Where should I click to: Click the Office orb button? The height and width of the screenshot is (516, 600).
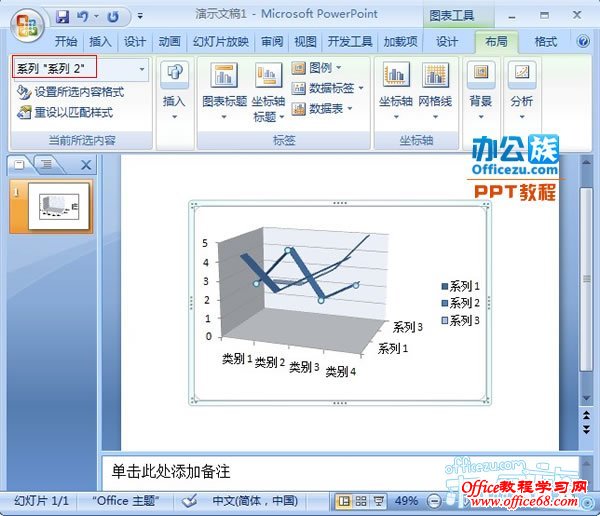pos(28,26)
